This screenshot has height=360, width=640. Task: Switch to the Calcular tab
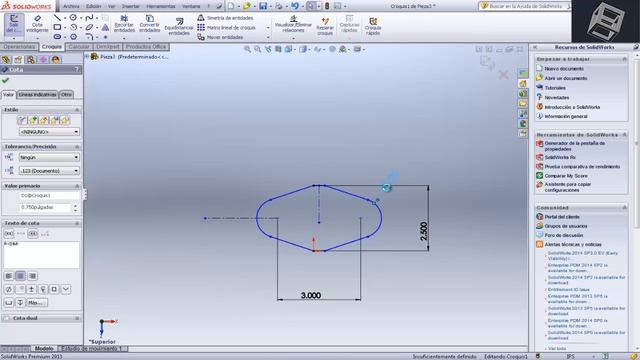click(78, 47)
